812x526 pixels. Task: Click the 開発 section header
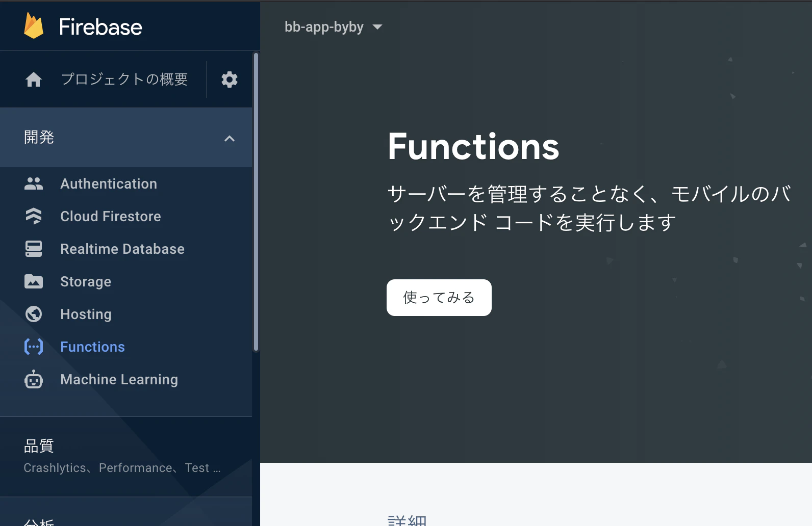click(126, 138)
